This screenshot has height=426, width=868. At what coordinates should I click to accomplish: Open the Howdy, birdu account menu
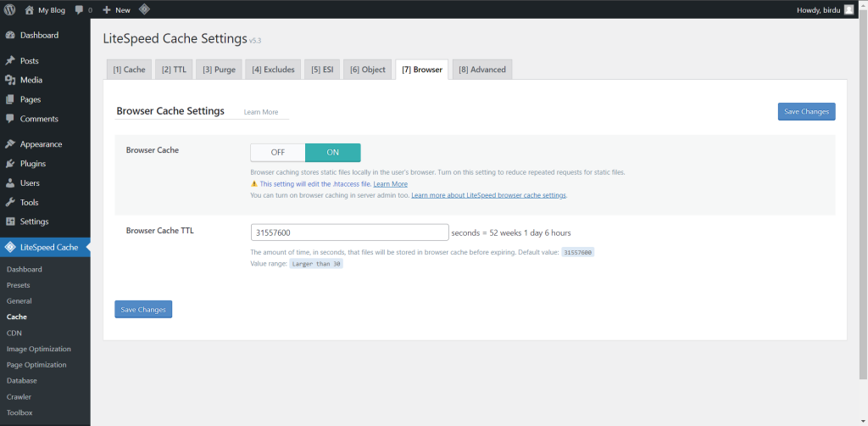point(825,10)
